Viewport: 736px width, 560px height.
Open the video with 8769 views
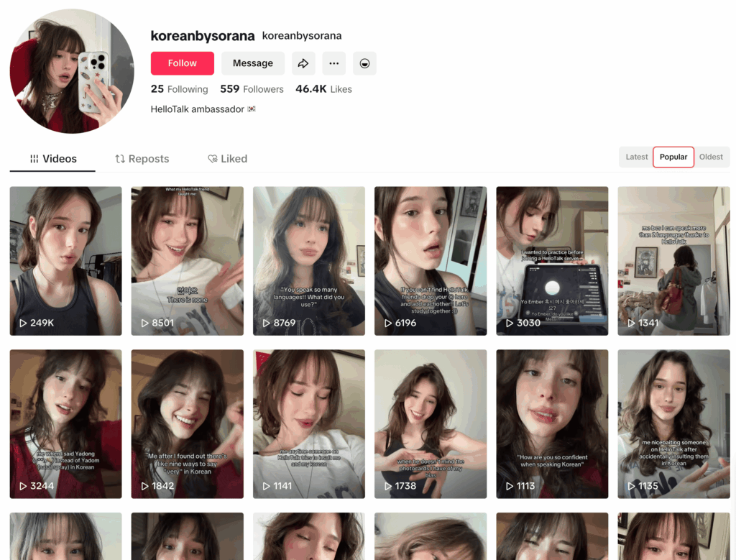(308, 260)
